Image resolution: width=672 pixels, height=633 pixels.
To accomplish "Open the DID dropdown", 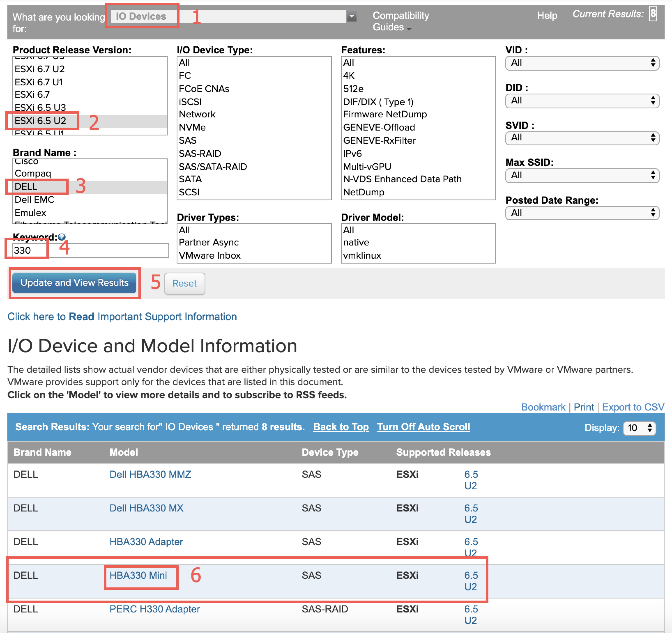I will 582,101.
